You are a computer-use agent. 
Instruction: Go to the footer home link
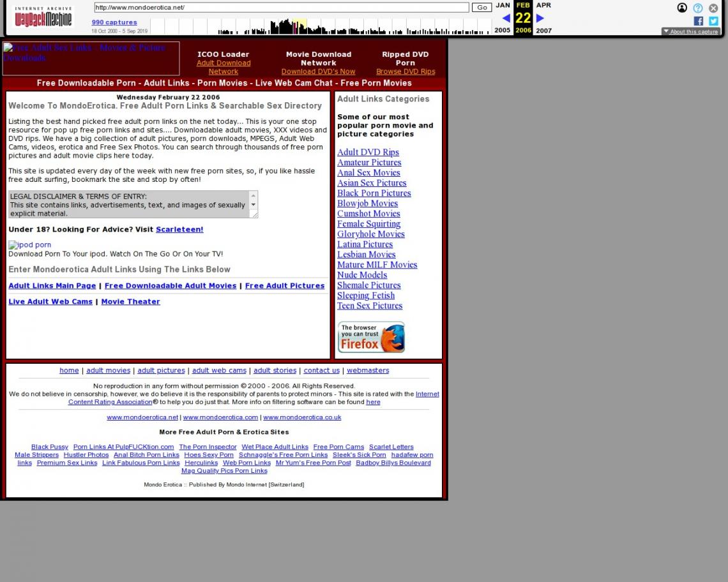[69, 370]
